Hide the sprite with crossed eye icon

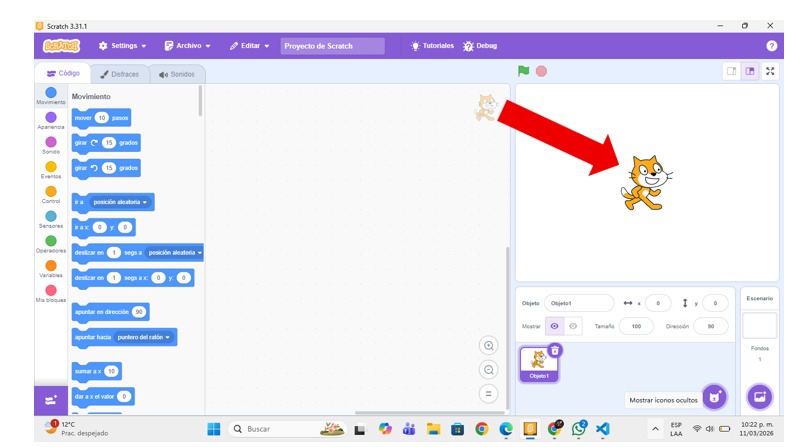point(573,326)
